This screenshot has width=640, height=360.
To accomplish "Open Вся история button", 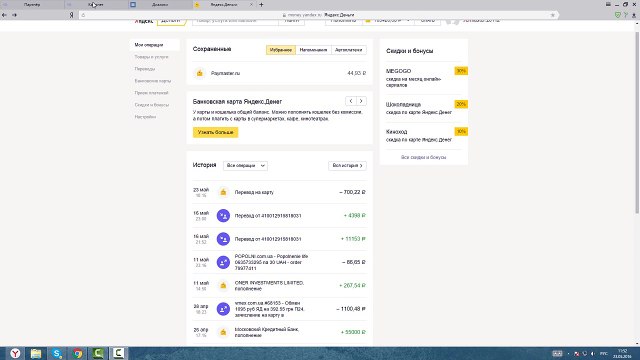I will tap(347, 165).
